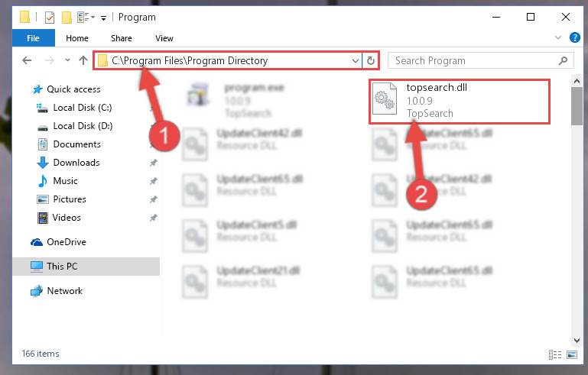Image resolution: width=588 pixels, height=375 pixels.
Task: Open the Help question mark icon
Action: (x=574, y=37)
